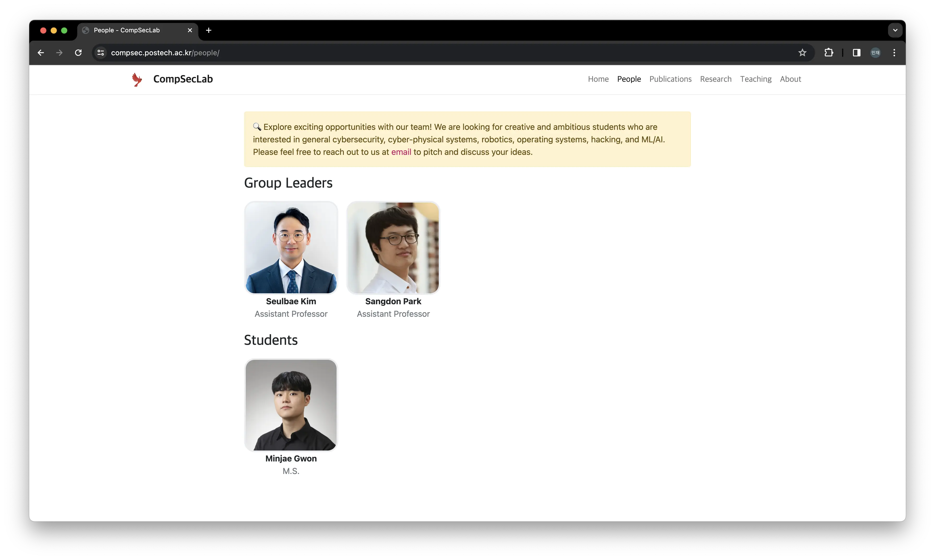Click the email link in the notice
Viewport: 935px width, 560px height.
401,152
